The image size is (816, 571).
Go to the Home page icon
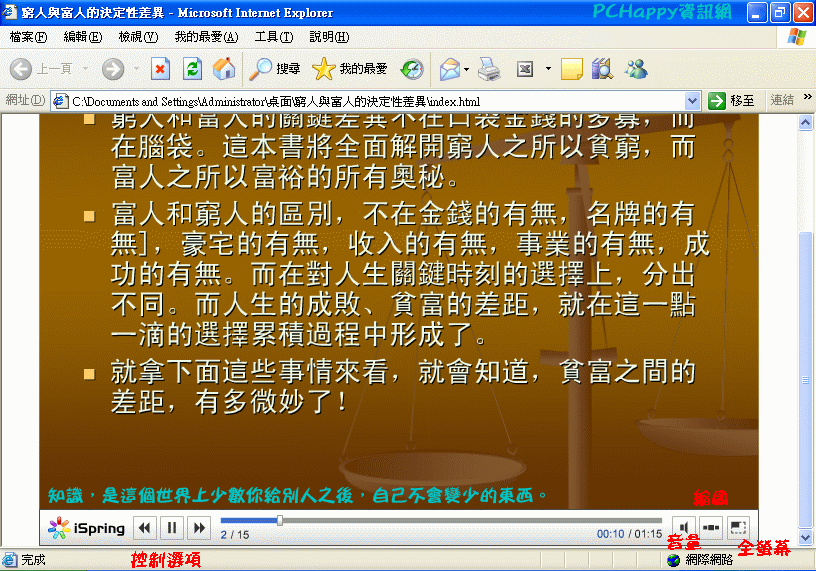pyautogui.click(x=224, y=69)
